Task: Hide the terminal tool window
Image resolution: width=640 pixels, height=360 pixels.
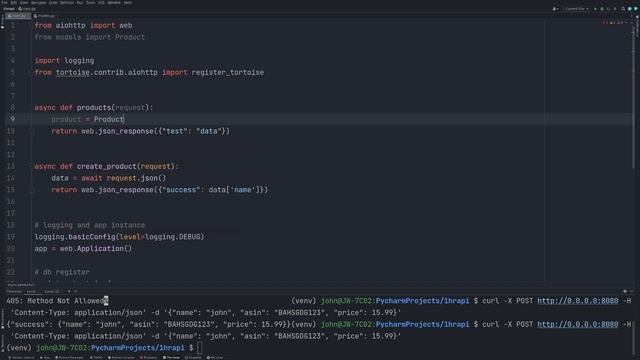Action: pyautogui.click(x=632, y=291)
